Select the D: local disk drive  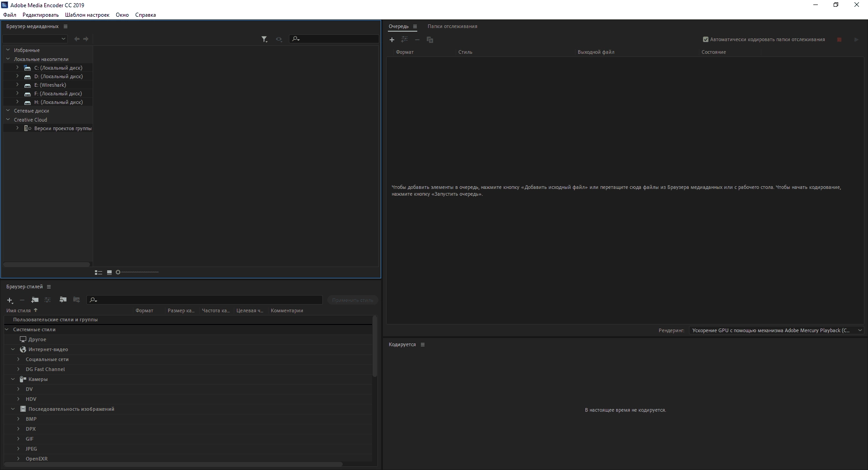pos(58,77)
